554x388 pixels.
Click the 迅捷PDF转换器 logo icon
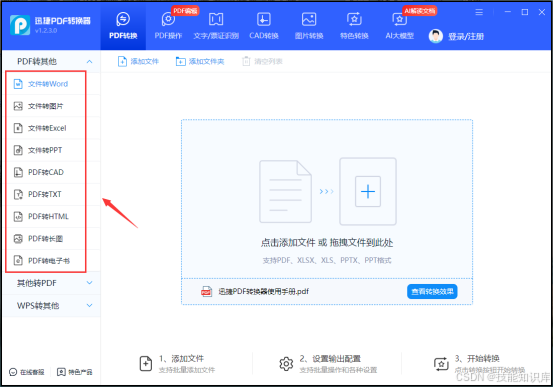pyautogui.click(x=20, y=25)
